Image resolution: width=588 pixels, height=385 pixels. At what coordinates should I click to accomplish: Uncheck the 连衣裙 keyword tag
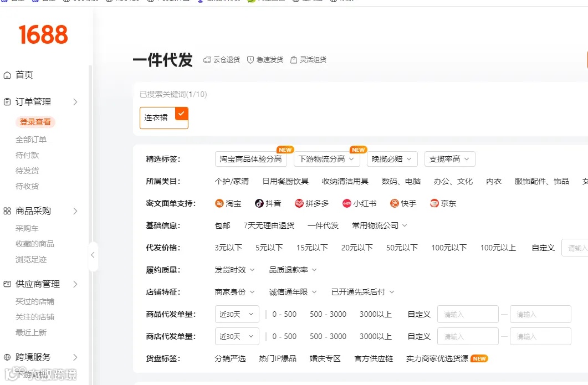[164, 117]
